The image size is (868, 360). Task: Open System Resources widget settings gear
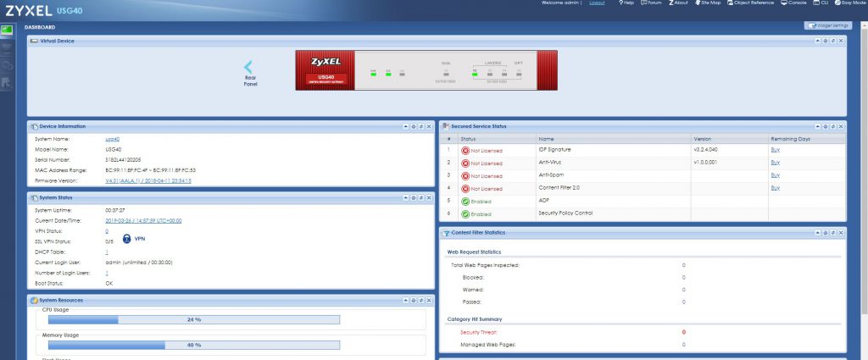(x=414, y=300)
